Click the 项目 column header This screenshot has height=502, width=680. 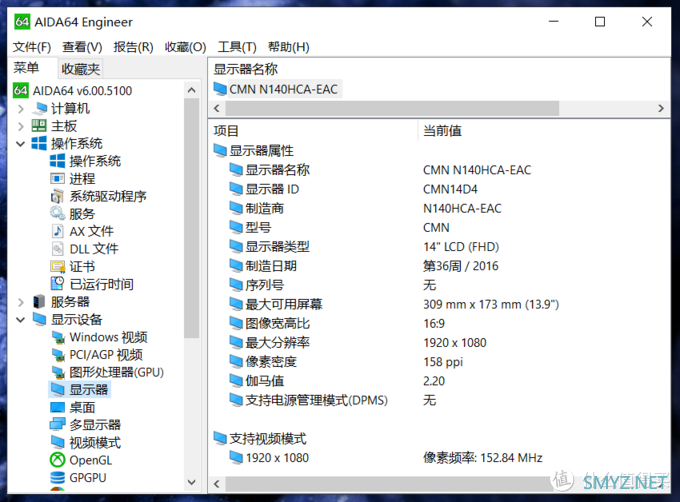(227, 131)
